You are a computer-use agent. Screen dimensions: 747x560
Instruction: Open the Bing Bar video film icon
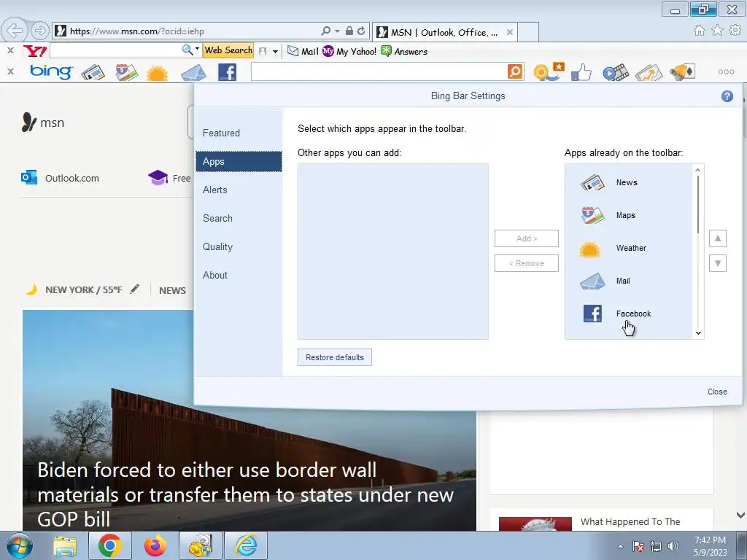[x=616, y=72]
